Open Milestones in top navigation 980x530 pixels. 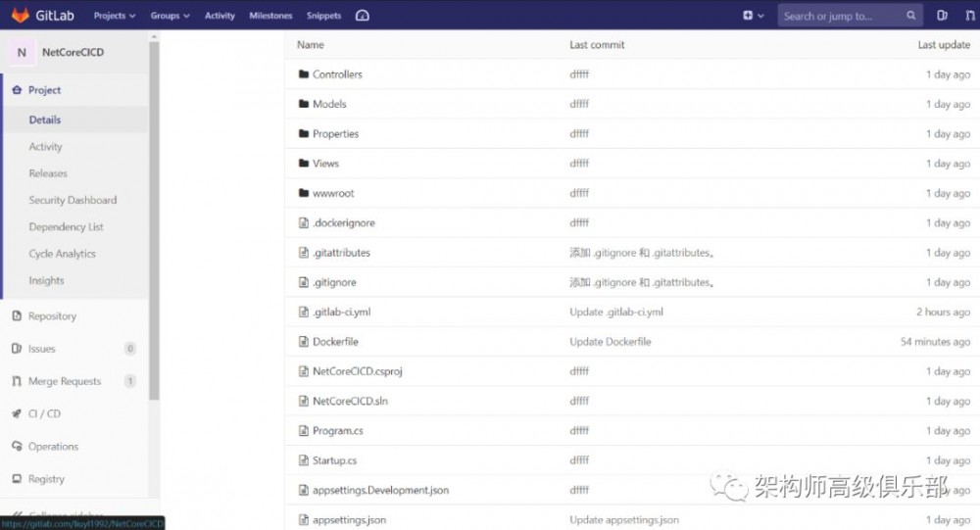[270, 16]
